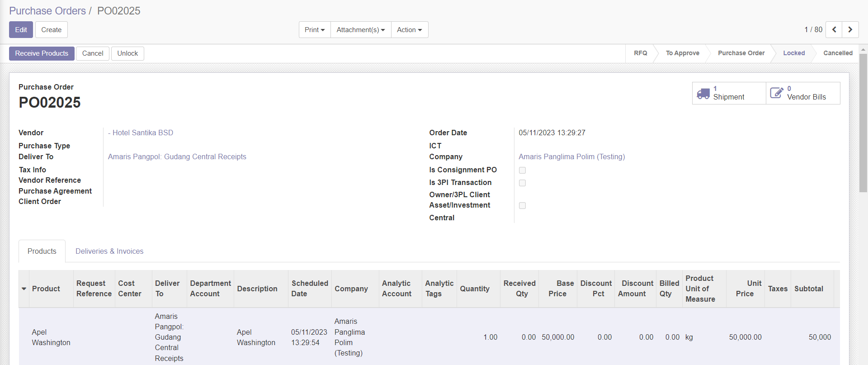Click the Cancel button

(x=93, y=53)
